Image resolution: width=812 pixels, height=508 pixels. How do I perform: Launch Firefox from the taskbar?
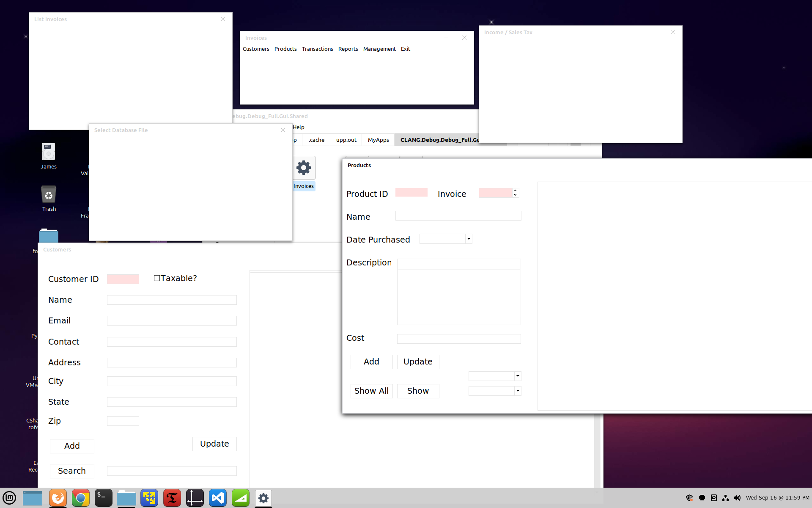[x=58, y=498]
